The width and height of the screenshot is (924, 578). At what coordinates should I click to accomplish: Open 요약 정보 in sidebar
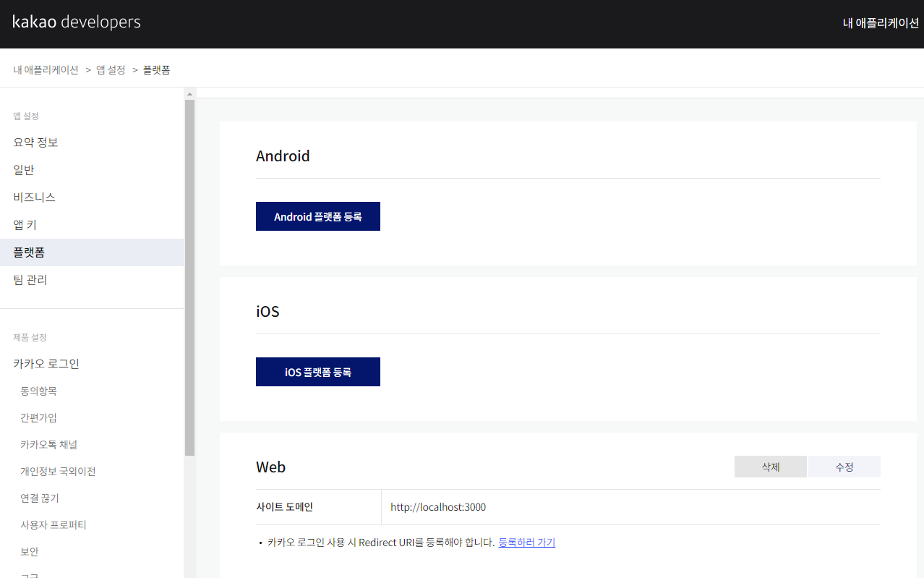[35, 143]
